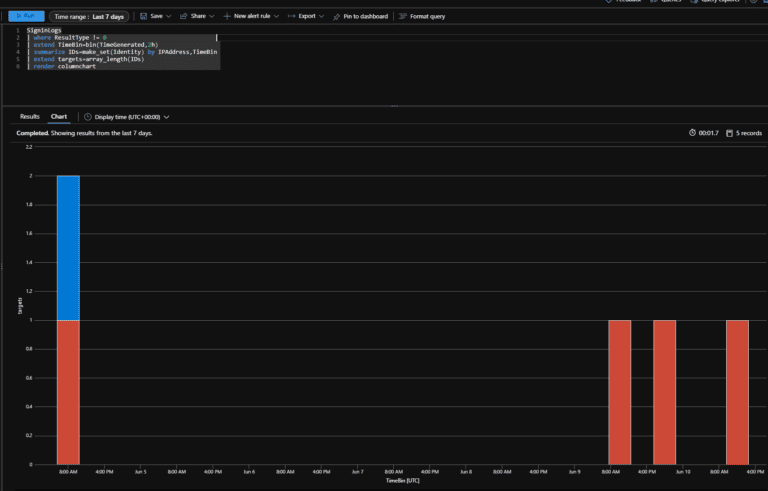This screenshot has height=491, width=768.
Task: Click the Jun 5 x-axis label
Action: click(141, 472)
